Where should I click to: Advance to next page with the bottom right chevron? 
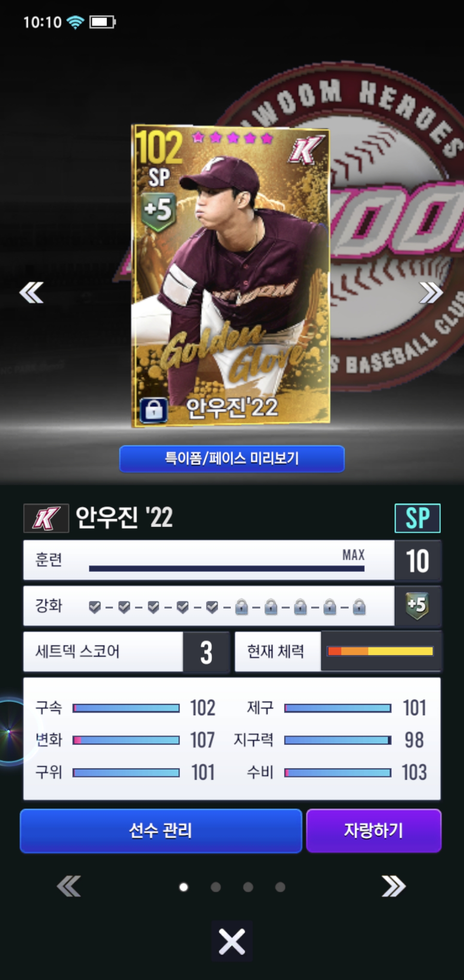tap(394, 886)
